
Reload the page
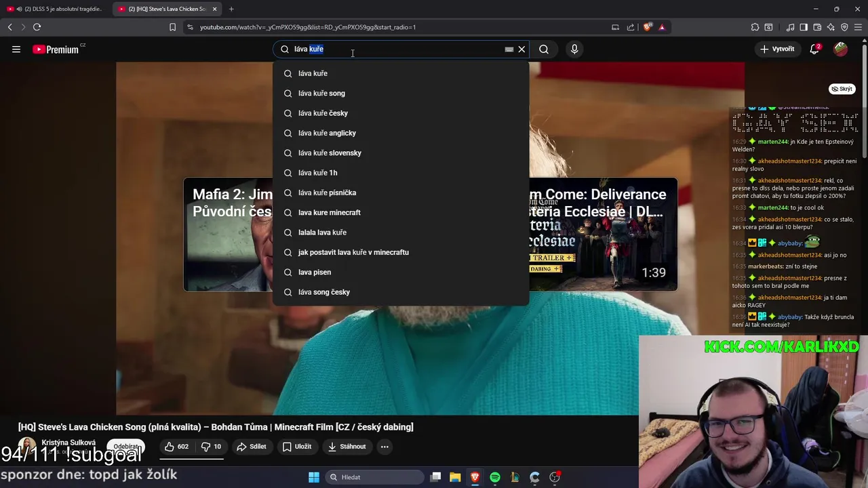coord(37,27)
